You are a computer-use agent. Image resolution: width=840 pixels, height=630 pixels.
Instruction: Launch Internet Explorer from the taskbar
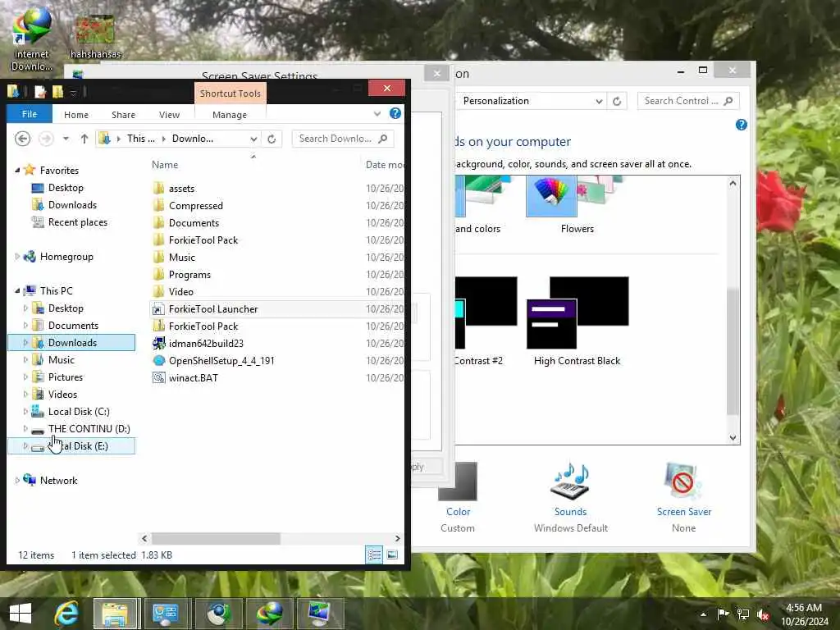[66, 614]
